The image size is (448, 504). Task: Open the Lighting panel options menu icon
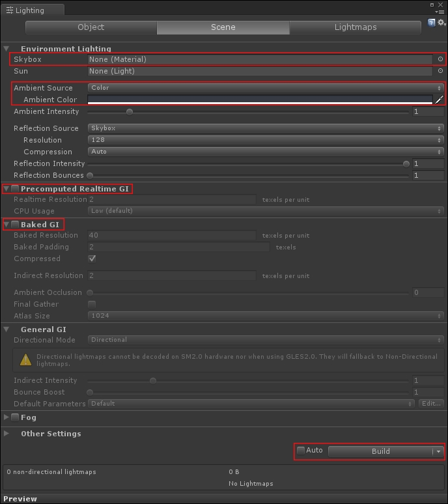click(x=440, y=12)
